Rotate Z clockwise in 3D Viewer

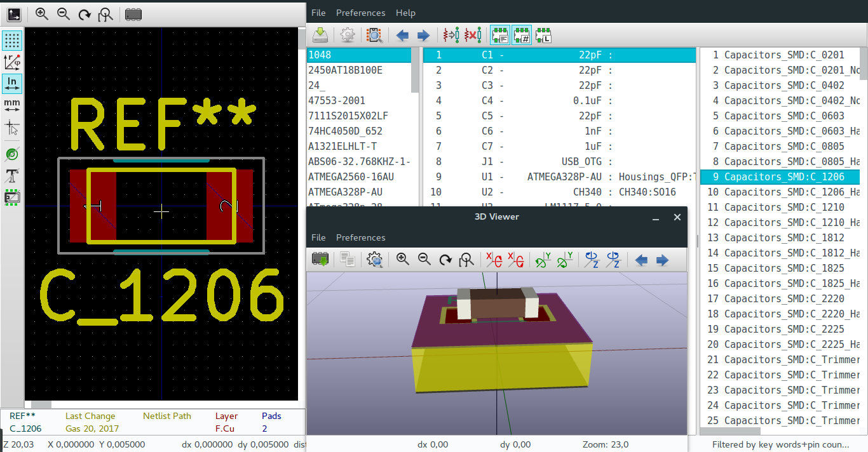(592, 259)
